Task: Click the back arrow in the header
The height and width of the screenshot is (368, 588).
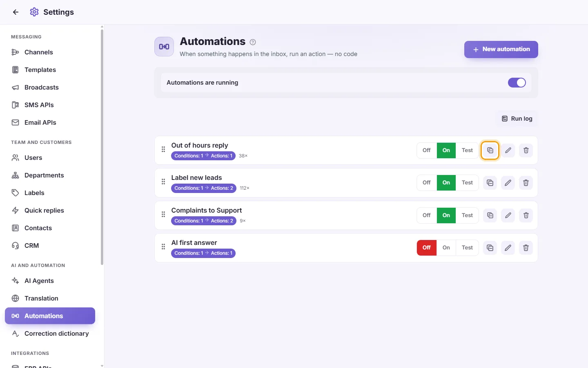Action: 16,12
